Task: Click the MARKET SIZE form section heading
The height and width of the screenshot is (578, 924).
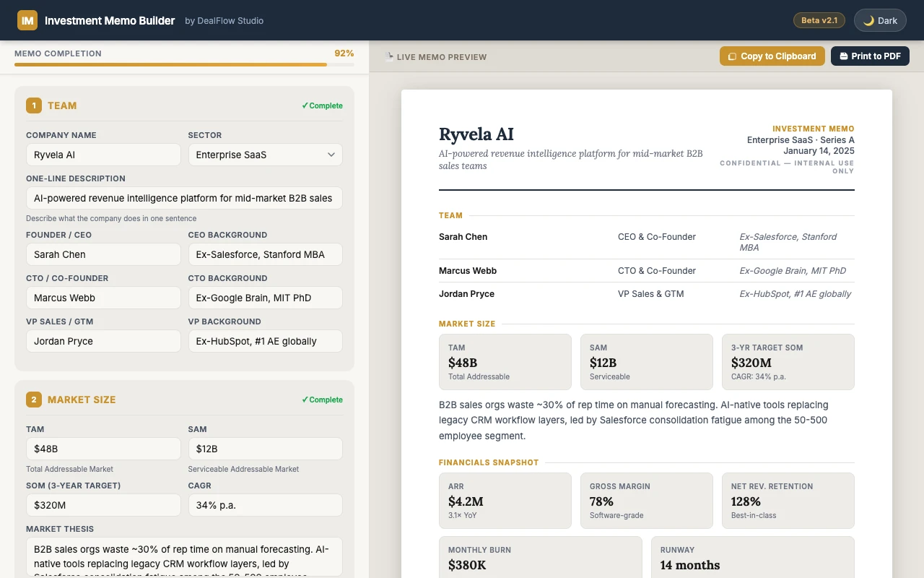Action: point(82,400)
